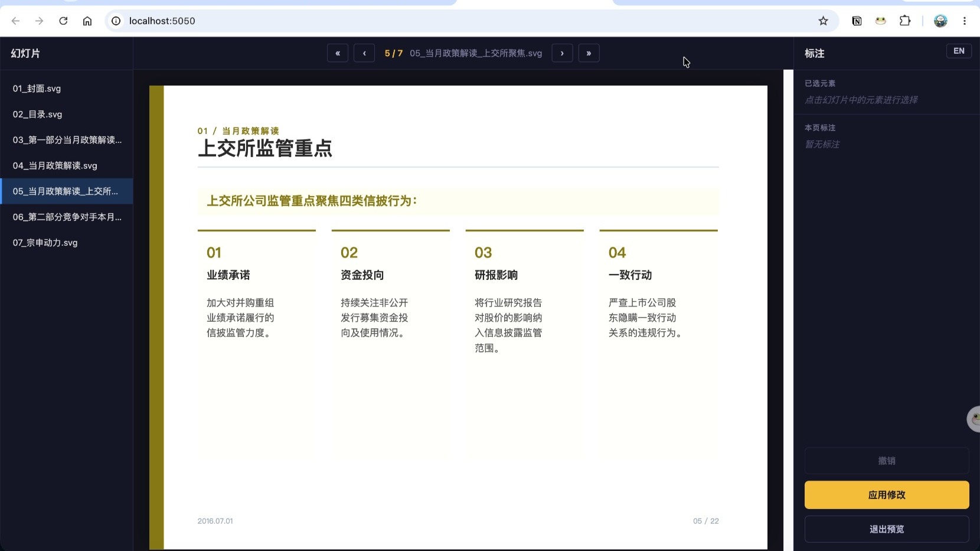980x551 pixels.
Task: Click the slide preview vertical scrollbar
Action: [x=788, y=310]
